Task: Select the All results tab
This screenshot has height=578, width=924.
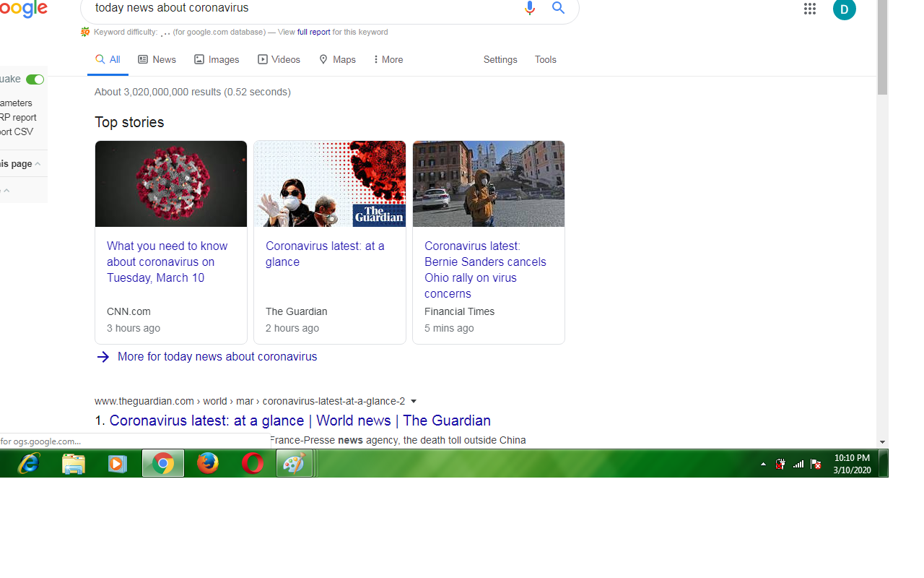Action: coord(108,59)
